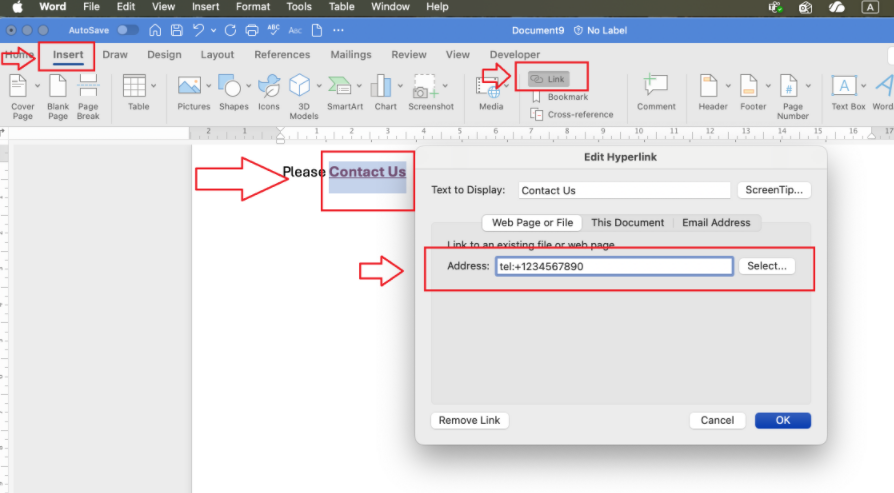The image size is (894, 493).
Task: Click the No Label sensitivity indicator
Action: 600,30
